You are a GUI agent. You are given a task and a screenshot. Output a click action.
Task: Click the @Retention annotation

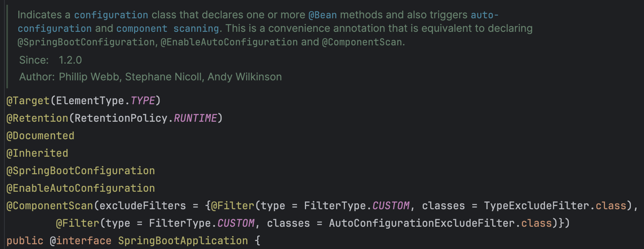(x=37, y=118)
